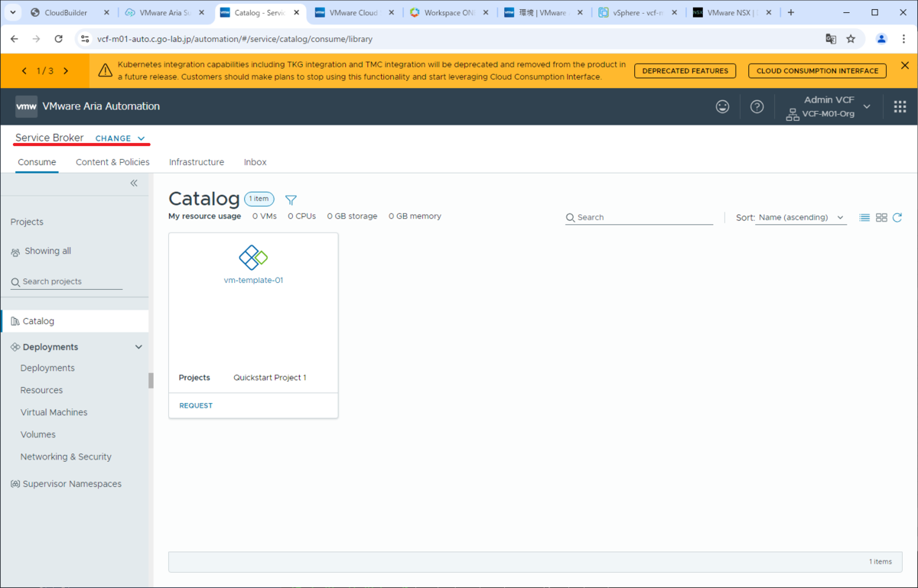Image resolution: width=918 pixels, height=588 pixels.
Task: Switch to the vSphere browser tab
Action: coord(638,13)
